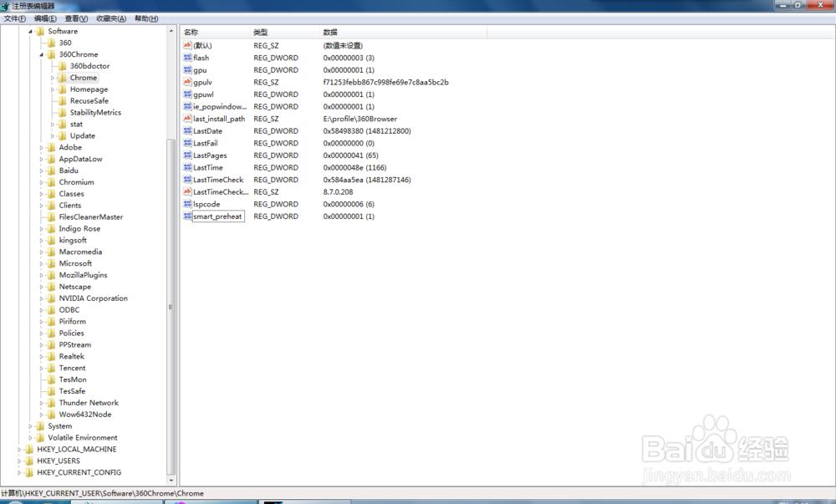This screenshot has height=504, width=836.
Task: Click the 360bdoctor folder icon
Action: 63,66
